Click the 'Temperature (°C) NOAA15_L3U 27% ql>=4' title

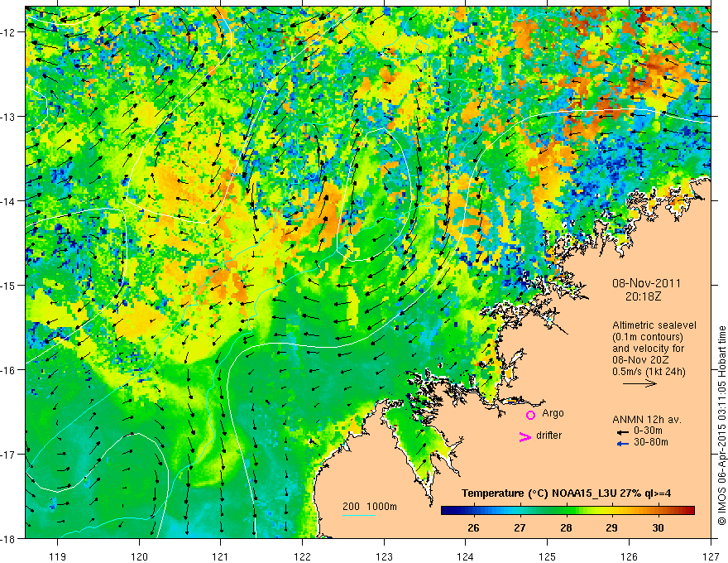click(566, 493)
